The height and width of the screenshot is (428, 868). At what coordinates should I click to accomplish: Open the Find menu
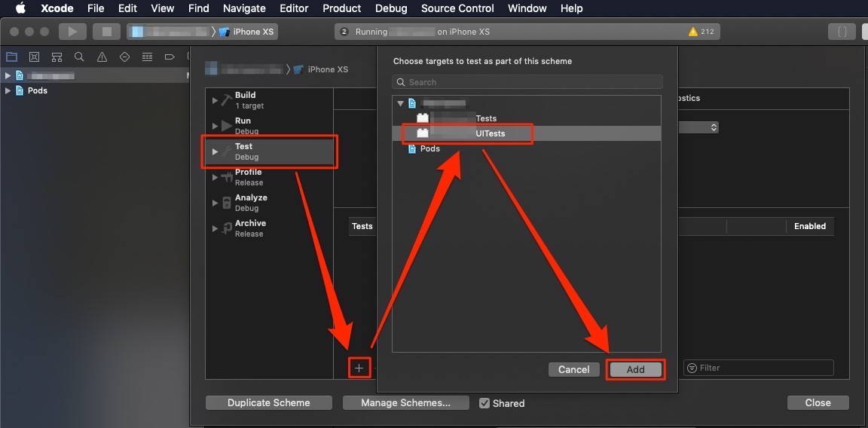[198, 8]
